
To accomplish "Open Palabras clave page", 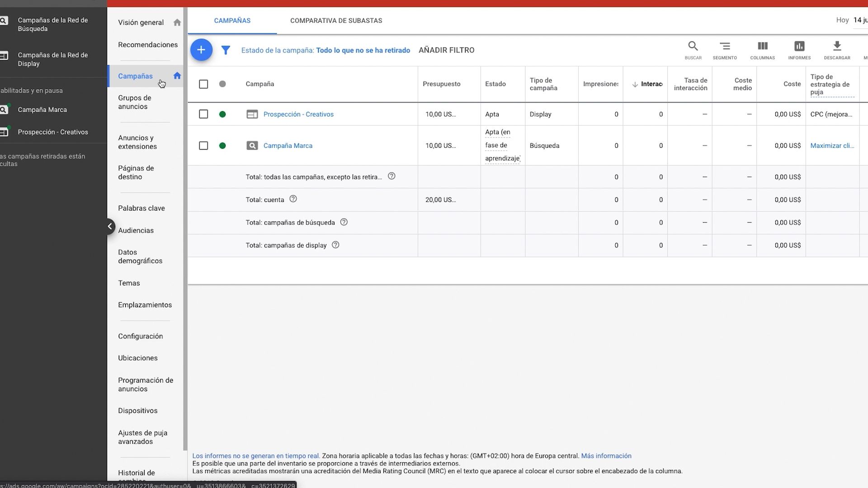I will (142, 208).
